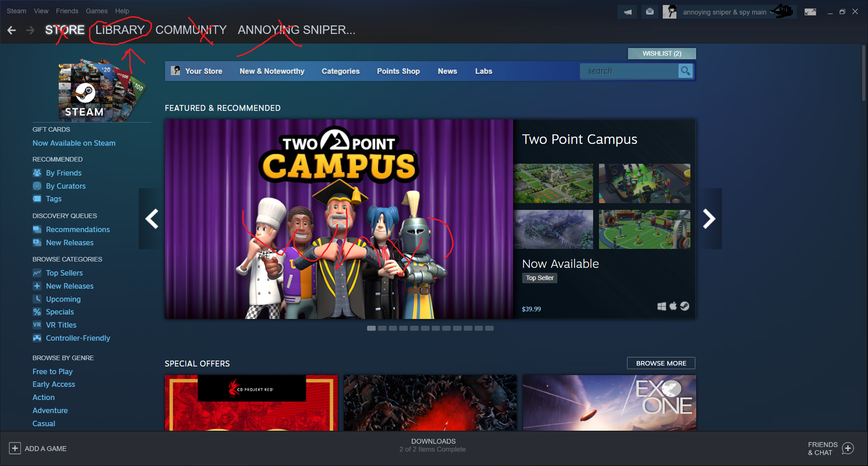Open the Casual genre link
The width and height of the screenshot is (868, 466).
coord(44,423)
